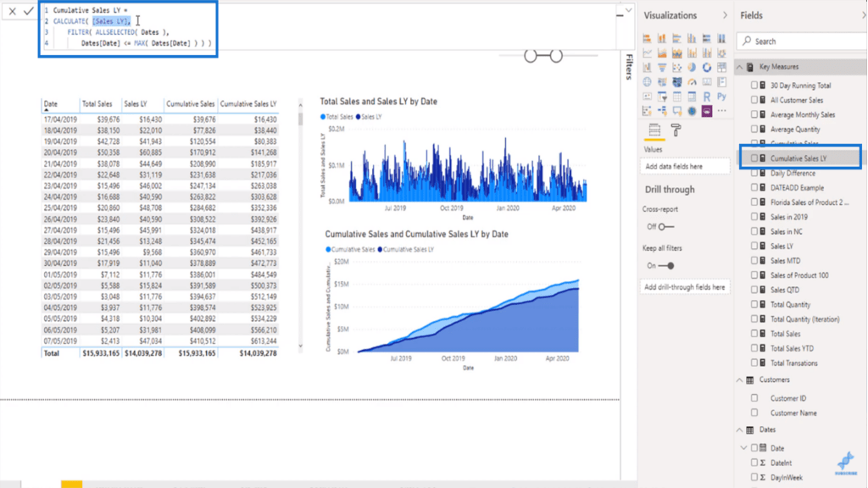868x488 pixels.
Task: Collapse the Key Measures table
Action: tap(740, 66)
